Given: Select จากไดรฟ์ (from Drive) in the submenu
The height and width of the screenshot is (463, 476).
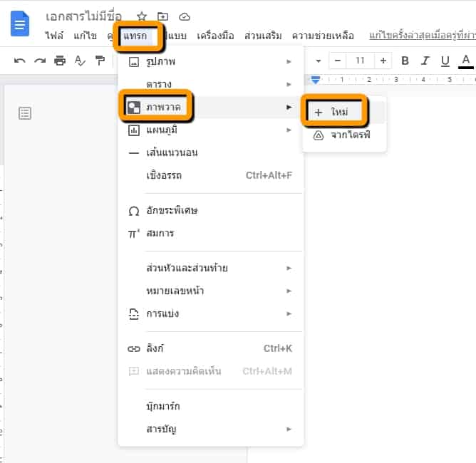Looking at the screenshot, I should [344, 135].
